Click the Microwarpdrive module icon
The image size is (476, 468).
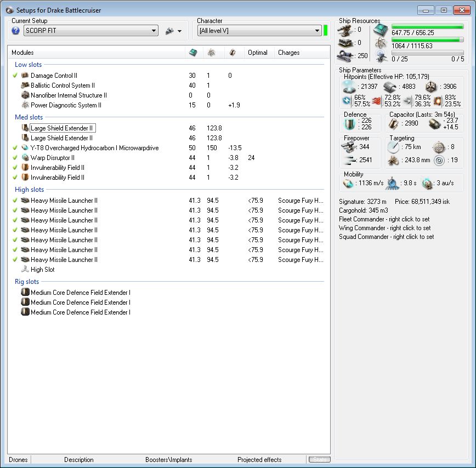[x=25, y=148]
